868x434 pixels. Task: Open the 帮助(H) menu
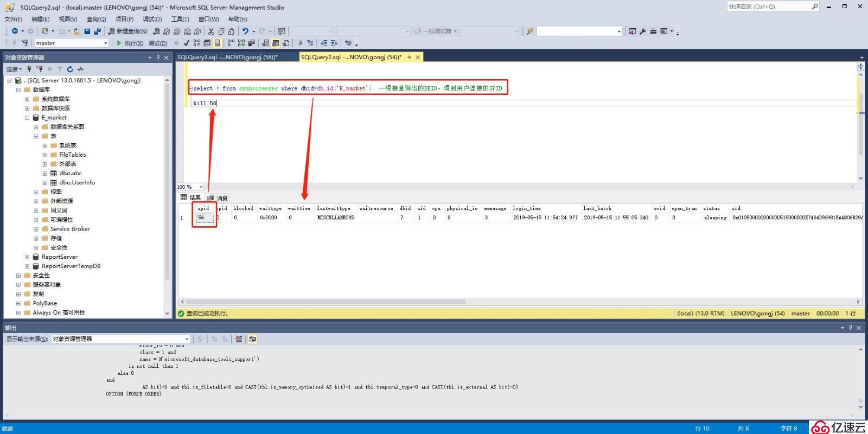click(238, 19)
